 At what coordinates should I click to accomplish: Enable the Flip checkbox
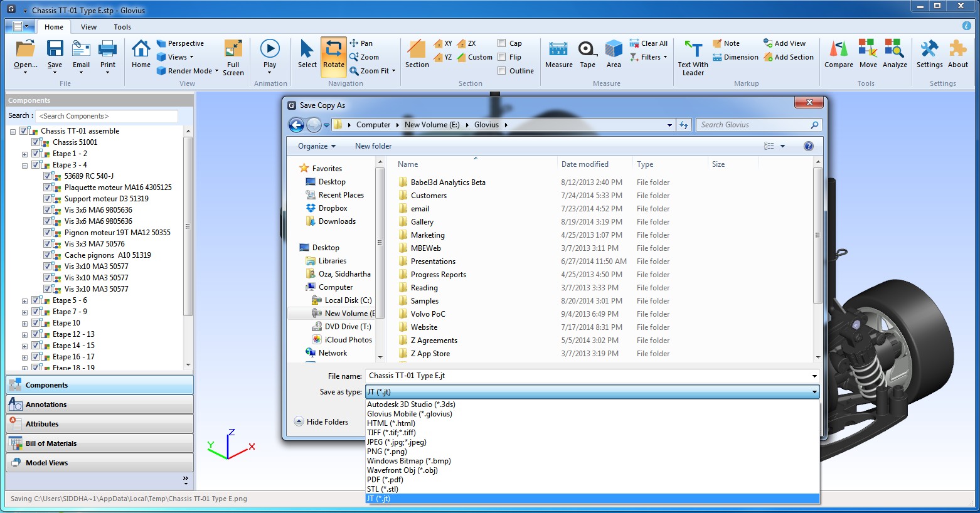pyautogui.click(x=502, y=57)
